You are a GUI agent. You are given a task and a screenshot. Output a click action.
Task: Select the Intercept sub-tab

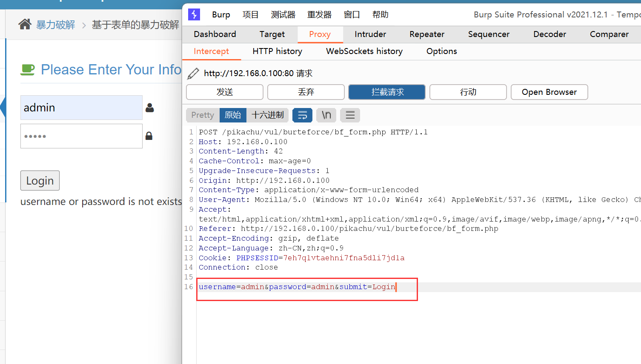(x=211, y=51)
